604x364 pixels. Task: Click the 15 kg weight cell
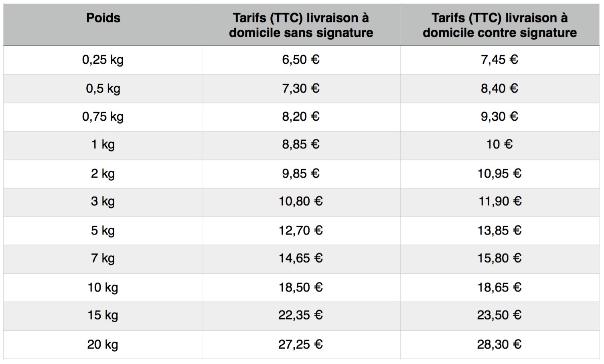103,315
